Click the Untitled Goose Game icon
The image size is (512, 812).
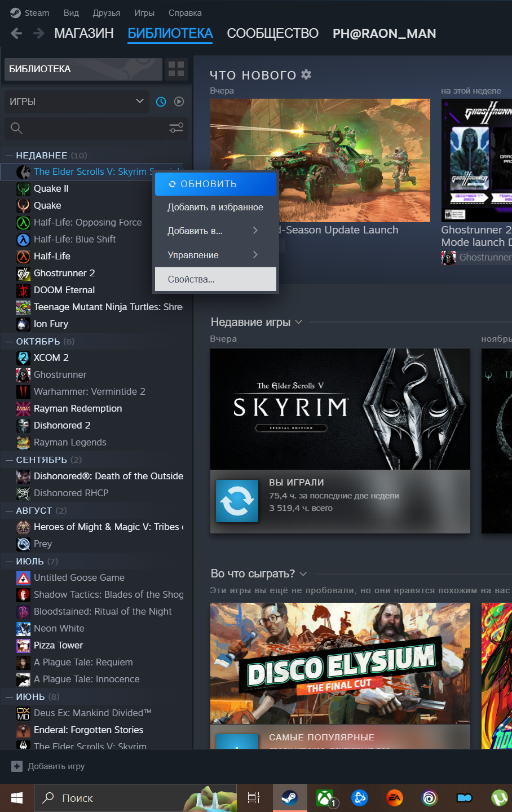coord(23,577)
